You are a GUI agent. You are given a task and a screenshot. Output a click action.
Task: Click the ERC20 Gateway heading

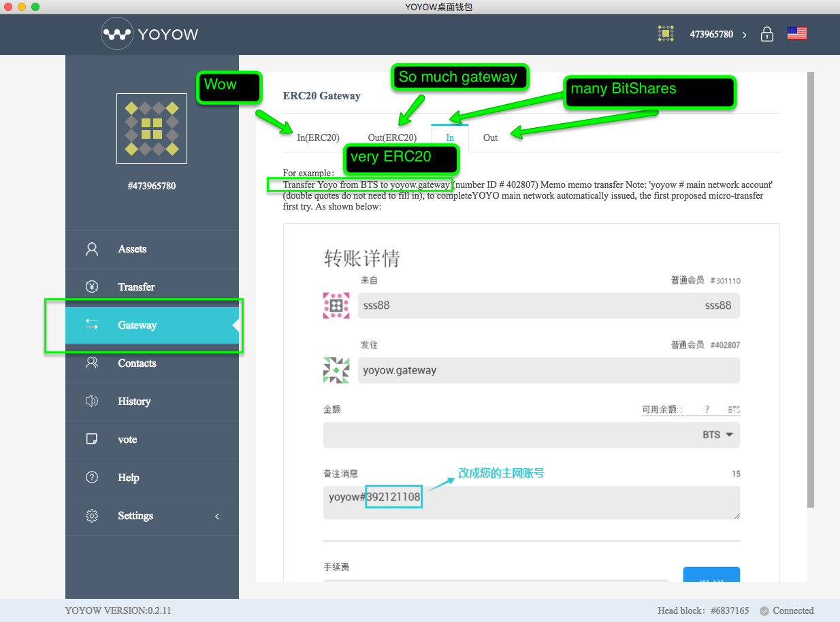pos(322,96)
